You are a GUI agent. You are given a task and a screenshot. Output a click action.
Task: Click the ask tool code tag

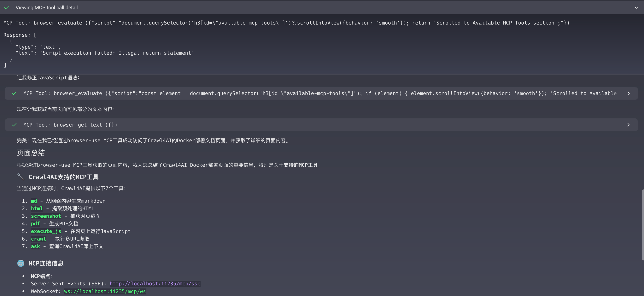(35, 247)
